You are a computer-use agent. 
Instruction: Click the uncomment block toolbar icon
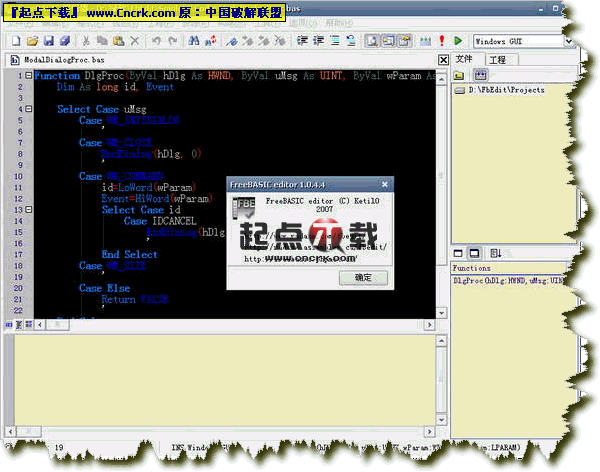[x=351, y=41]
